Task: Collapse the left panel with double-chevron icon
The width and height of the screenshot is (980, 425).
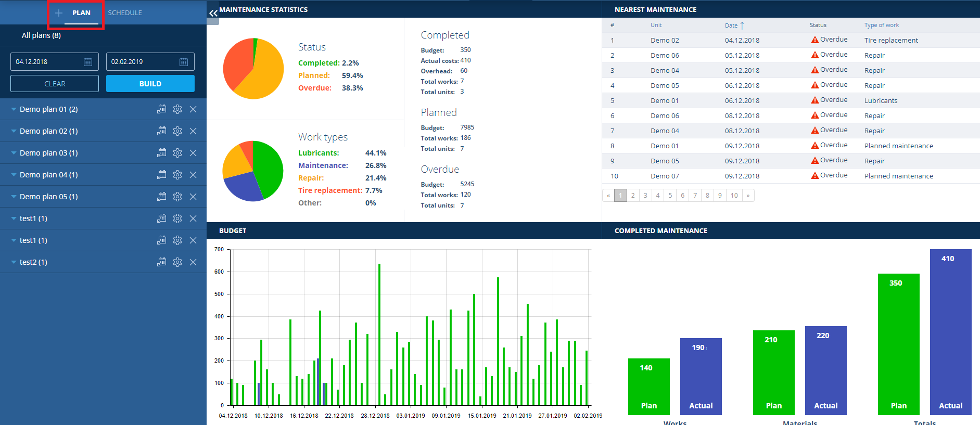Action: [213, 14]
